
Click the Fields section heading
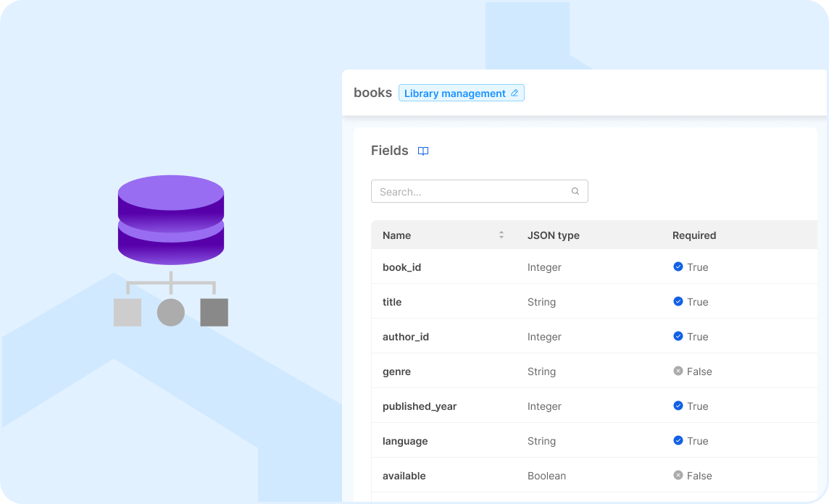(390, 151)
